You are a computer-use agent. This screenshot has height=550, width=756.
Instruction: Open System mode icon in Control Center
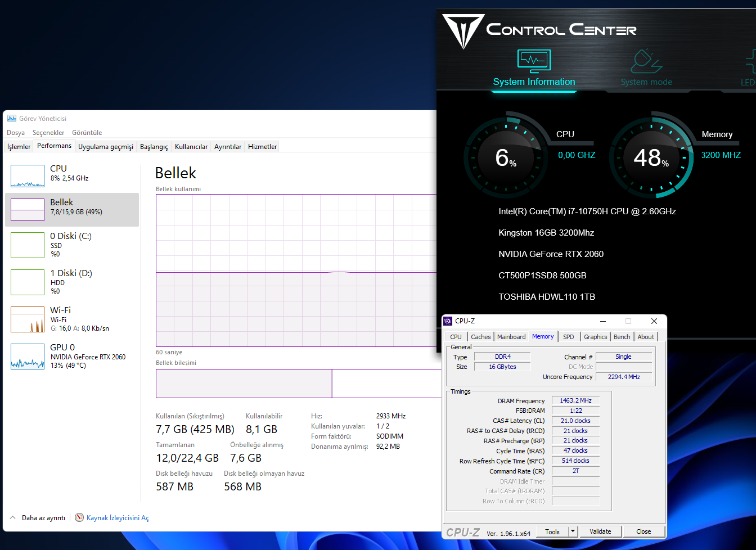(646, 61)
